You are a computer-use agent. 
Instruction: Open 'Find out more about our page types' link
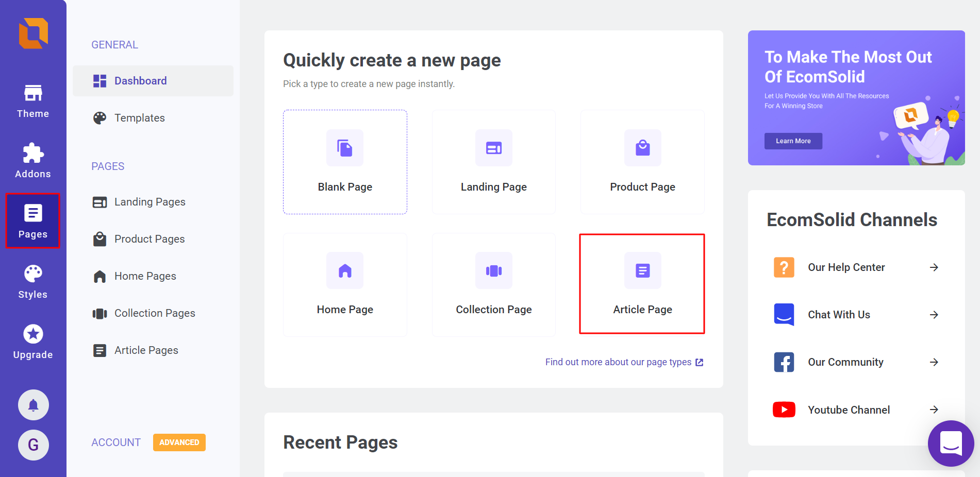coord(624,362)
